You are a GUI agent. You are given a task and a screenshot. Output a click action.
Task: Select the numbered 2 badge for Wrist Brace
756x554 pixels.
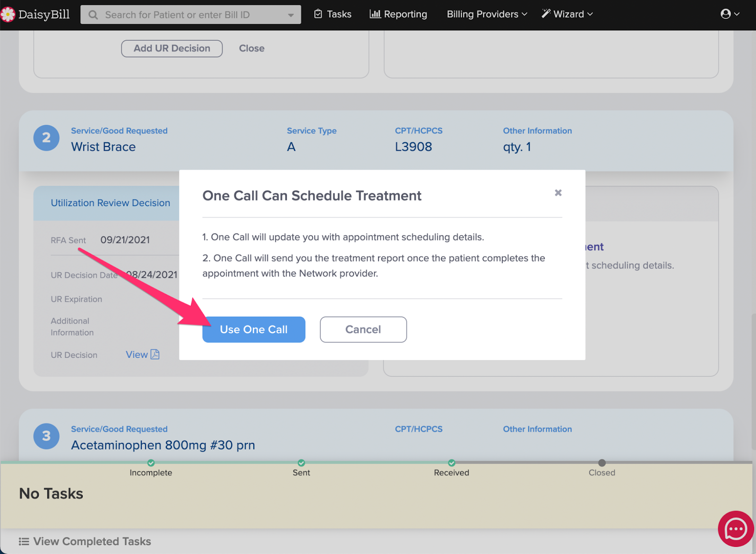(x=46, y=138)
